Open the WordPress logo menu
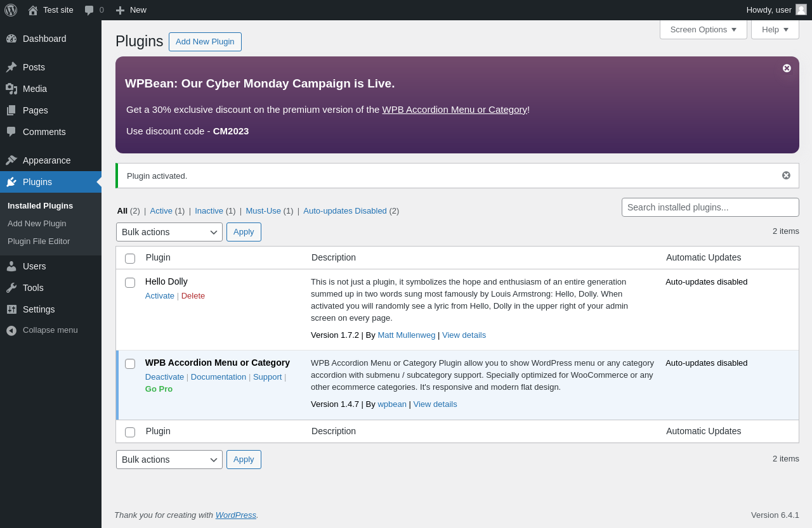Viewport: 812px width, 528px height. pos(11,10)
